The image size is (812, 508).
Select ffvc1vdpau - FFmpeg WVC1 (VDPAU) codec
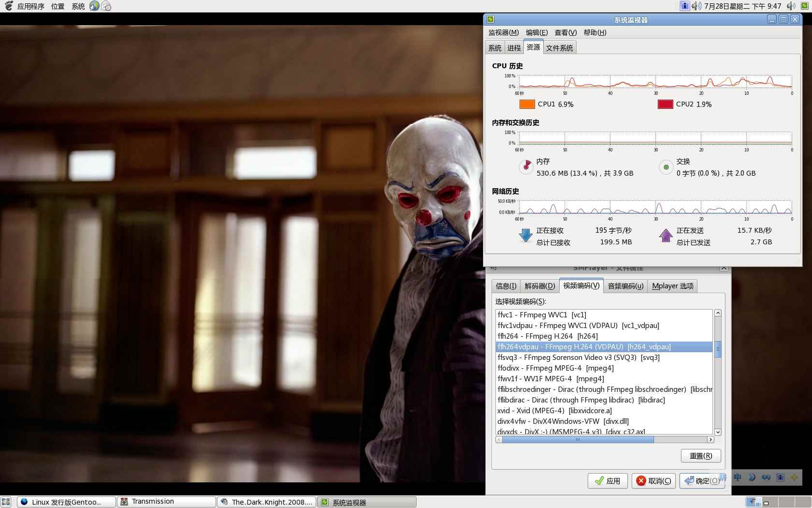604,325
